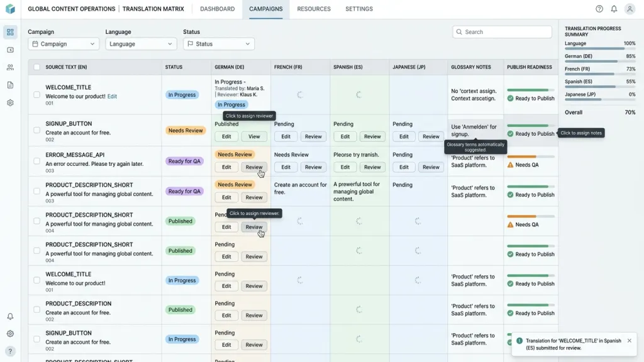Sort by the German (DE) column header

tap(229, 67)
